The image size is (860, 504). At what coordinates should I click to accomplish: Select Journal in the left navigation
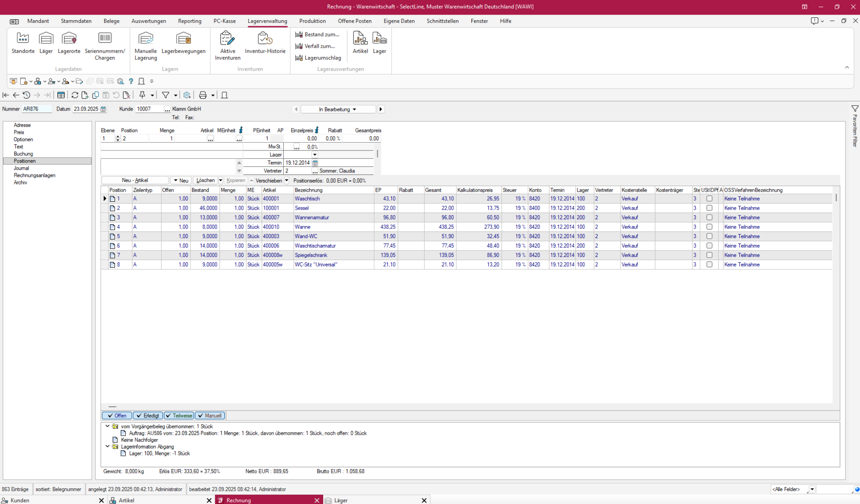point(21,168)
